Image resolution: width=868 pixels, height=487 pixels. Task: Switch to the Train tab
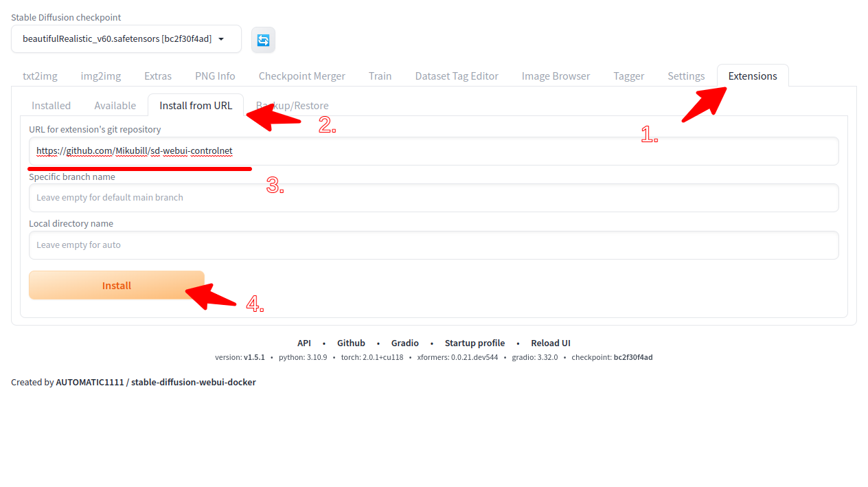click(x=380, y=76)
